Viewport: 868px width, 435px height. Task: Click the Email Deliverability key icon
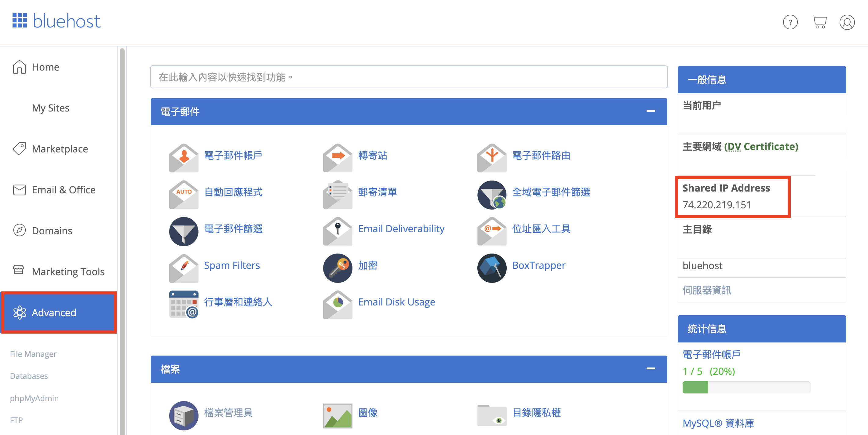click(x=337, y=231)
